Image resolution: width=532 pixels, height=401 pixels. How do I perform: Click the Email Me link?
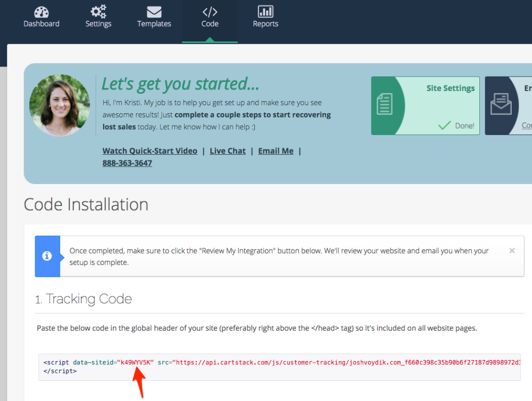[276, 151]
